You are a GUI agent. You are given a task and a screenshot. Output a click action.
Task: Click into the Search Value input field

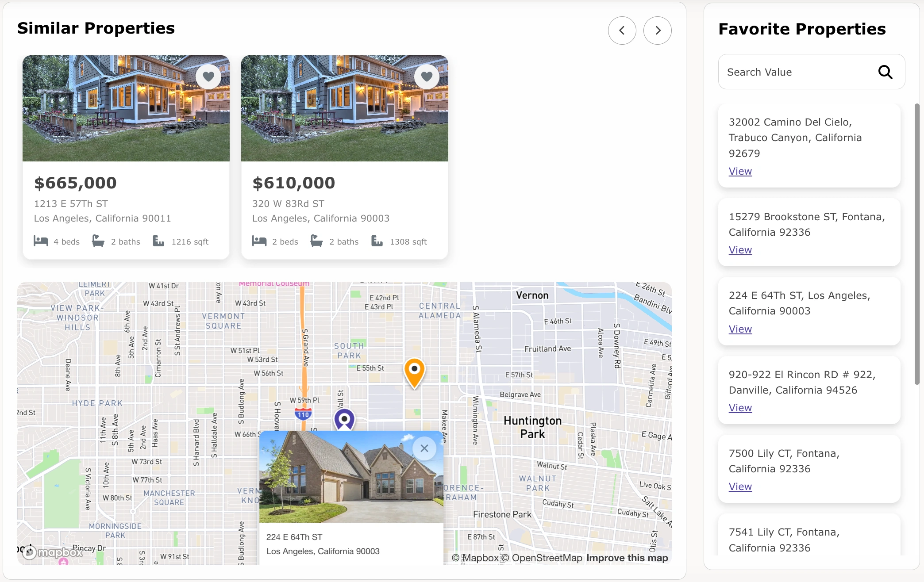pyautogui.click(x=792, y=72)
